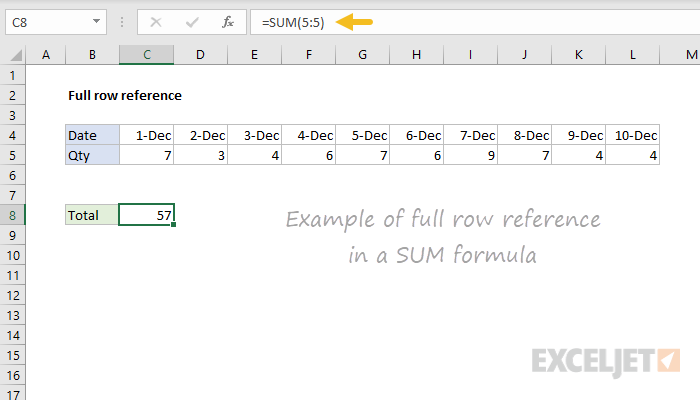Click the 'Qty' label cell
Viewport: 700px width, 400px height.
coord(92,155)
